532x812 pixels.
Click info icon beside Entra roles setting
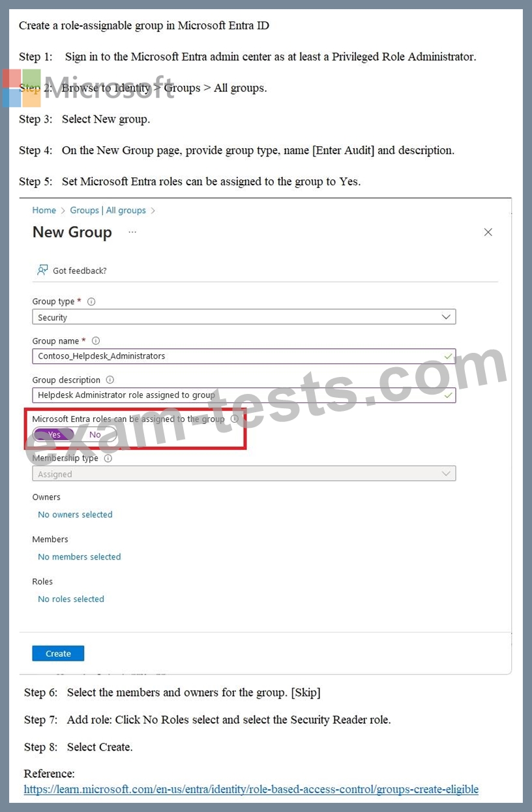[x=234, y=419]
